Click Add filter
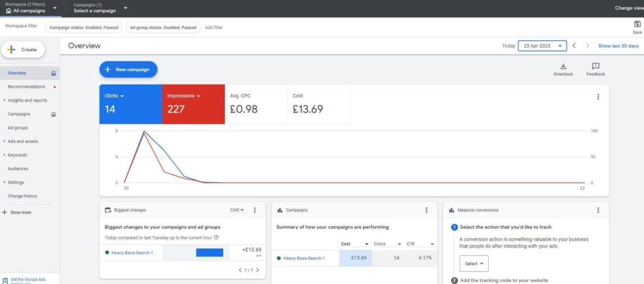 (x=214, y=28)
